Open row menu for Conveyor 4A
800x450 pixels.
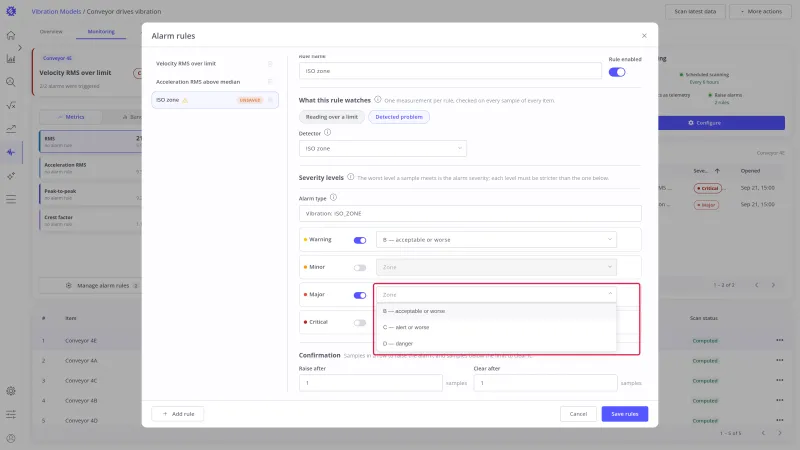(x=780, y=360)
